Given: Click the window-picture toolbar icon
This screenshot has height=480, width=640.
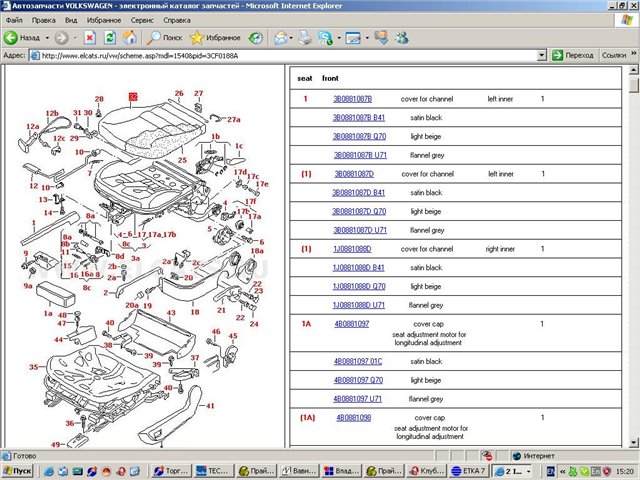Looking at the screenshot, I should [x=353, y=38].
